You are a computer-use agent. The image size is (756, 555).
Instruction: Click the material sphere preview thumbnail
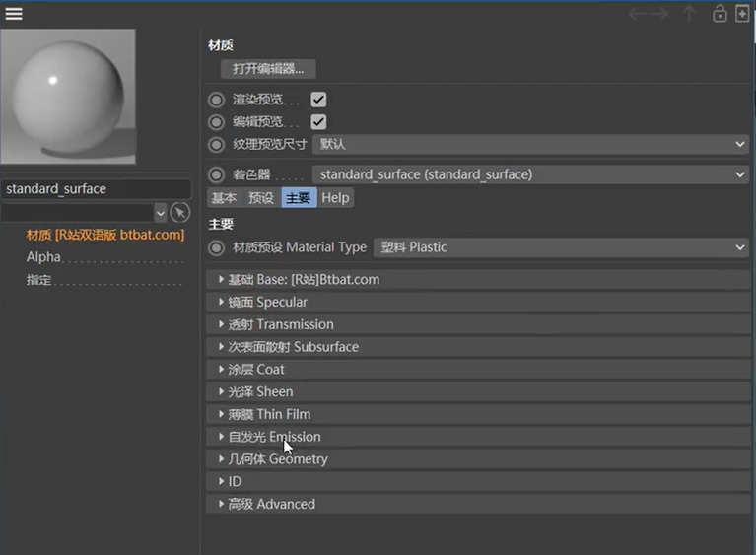[x=68, y=97]
